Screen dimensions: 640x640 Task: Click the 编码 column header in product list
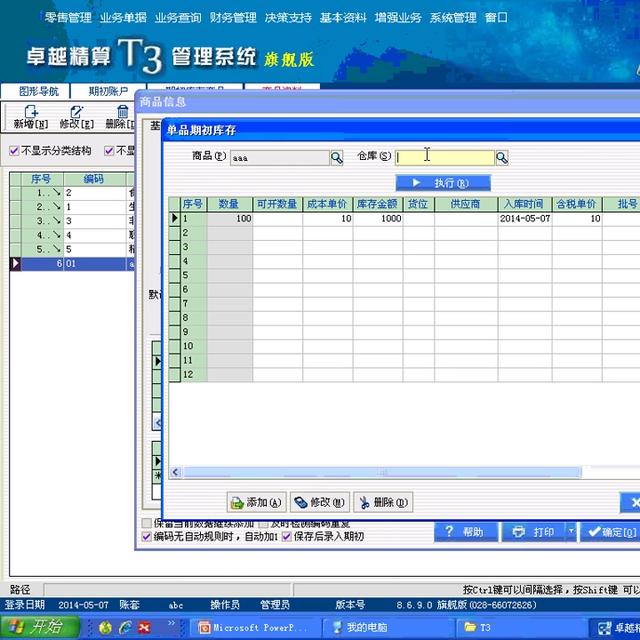click(x=95, y=179)
